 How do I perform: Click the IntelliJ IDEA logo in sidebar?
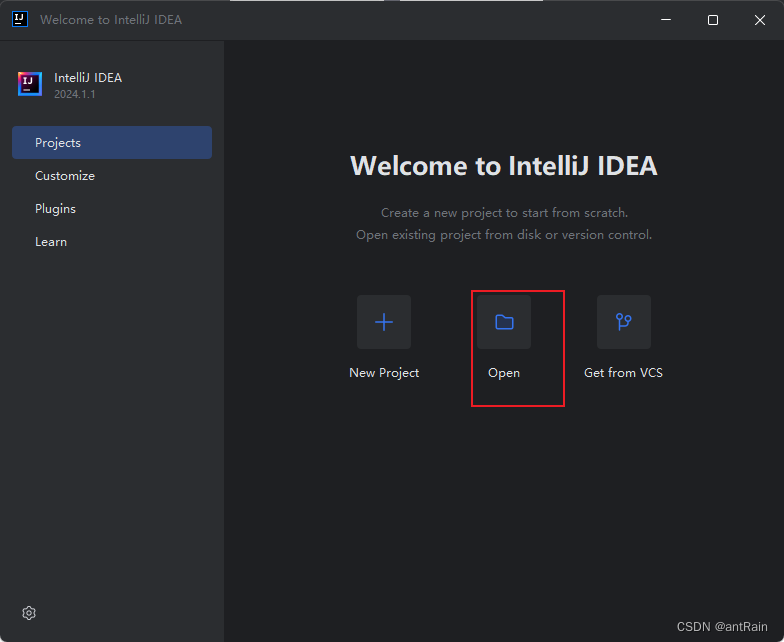click(x=30, y=84)
